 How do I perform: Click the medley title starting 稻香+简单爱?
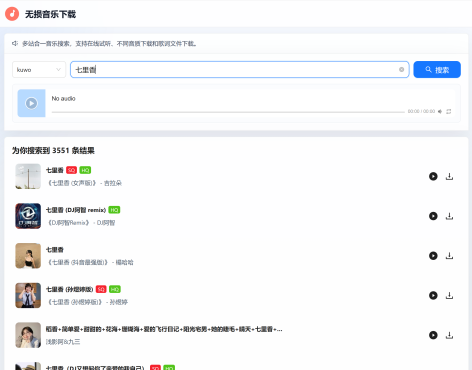pyautogui.click(x=164, y=329)
